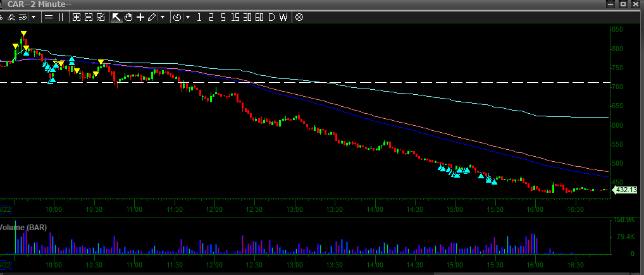Open the studies/indicators icon in the toolbar
Viewport: 644px width, 275px height.
click(11, 17)
